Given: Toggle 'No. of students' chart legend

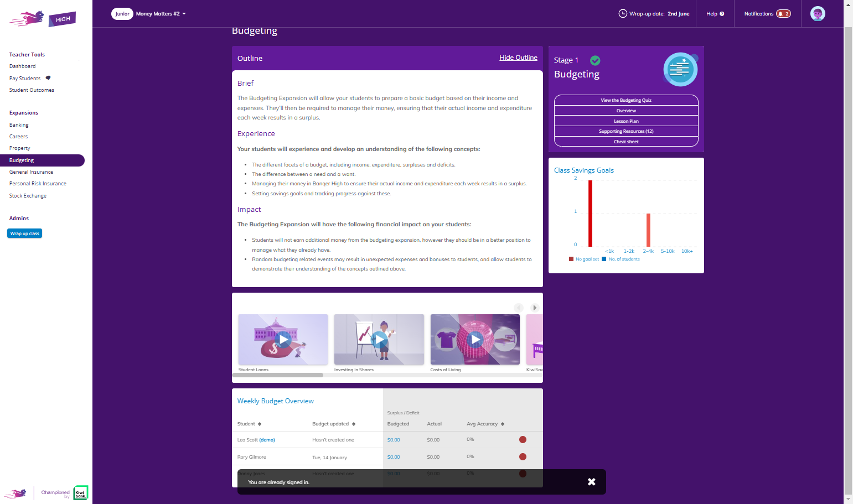Looking at the screenshot, I should pos(621,259).
